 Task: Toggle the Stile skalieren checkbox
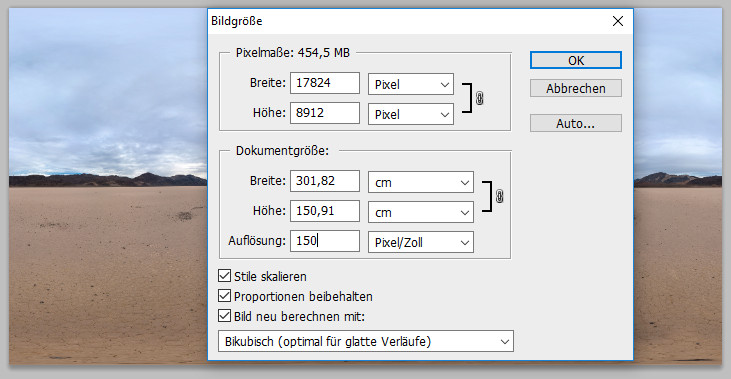pyautogui.click(x=224, y=276)
